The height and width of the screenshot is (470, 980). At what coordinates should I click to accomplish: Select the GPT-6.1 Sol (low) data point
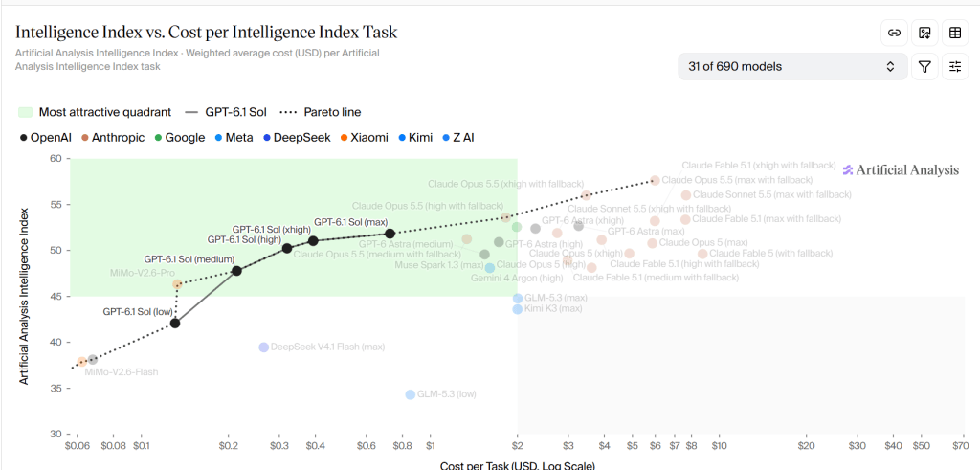click(x=175, y=324)
